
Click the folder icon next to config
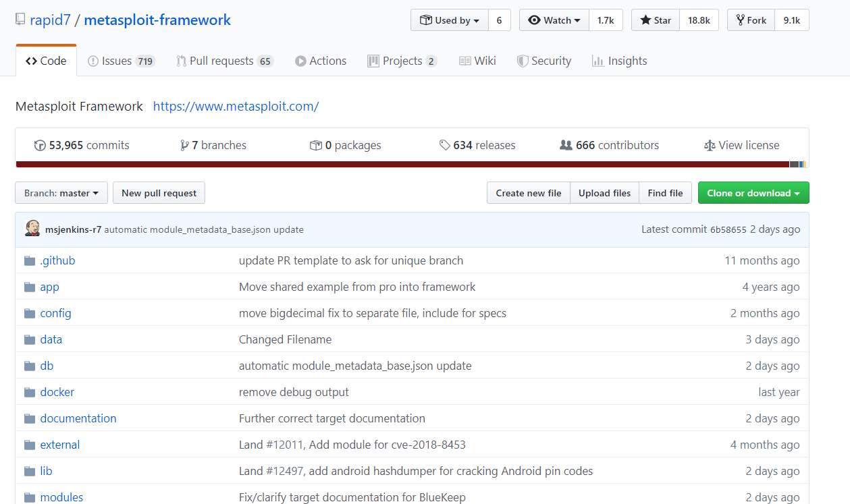(30, 314)
